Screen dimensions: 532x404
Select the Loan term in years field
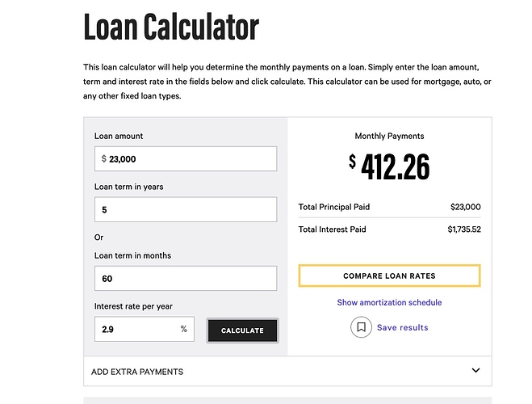click(x=186, y=209)
